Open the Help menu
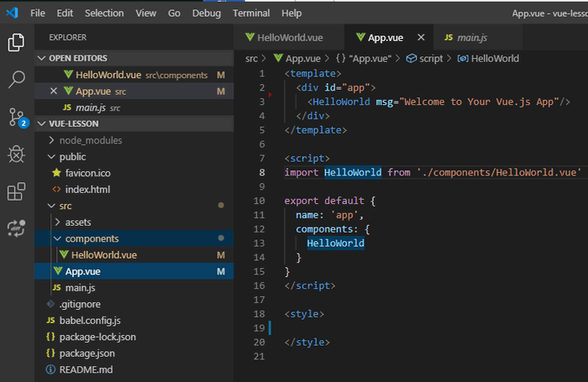Image resolution: width=588 pixels, height=382 pixels. [291, 13]
